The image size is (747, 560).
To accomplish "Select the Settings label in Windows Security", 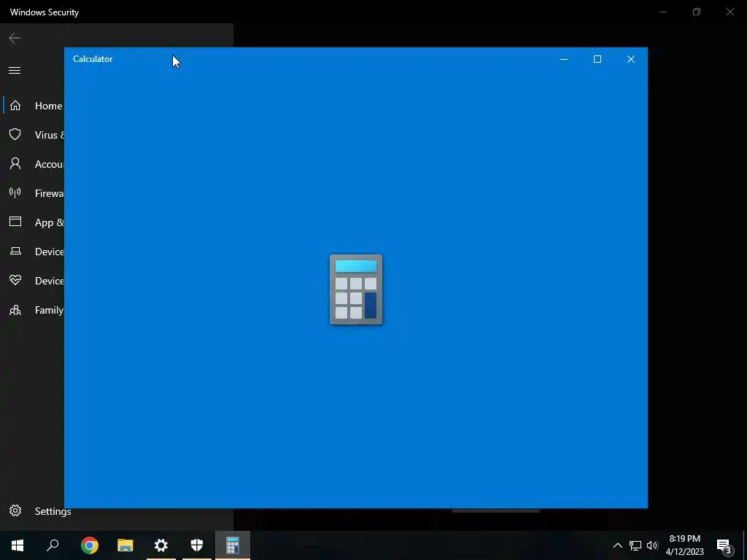I will click(x=53, y=511).
